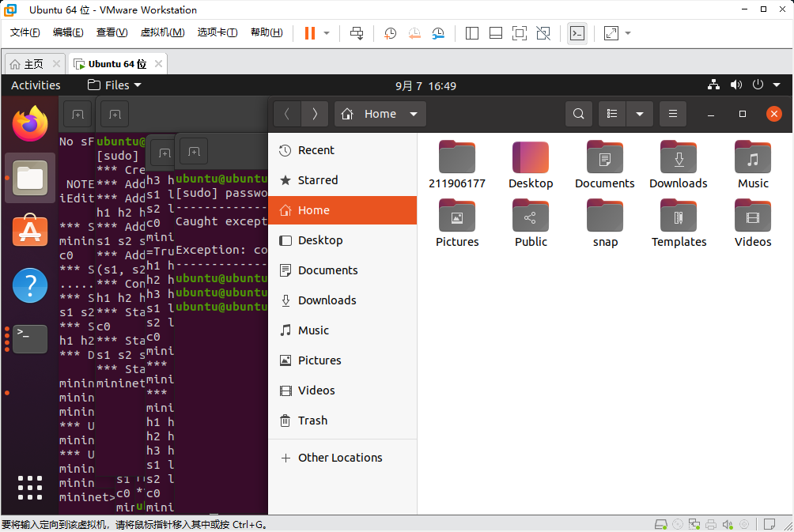The width and height of the screenshot is (794, 532).
Task: Take a VM snapshot
Action: [x=390, y=33]
